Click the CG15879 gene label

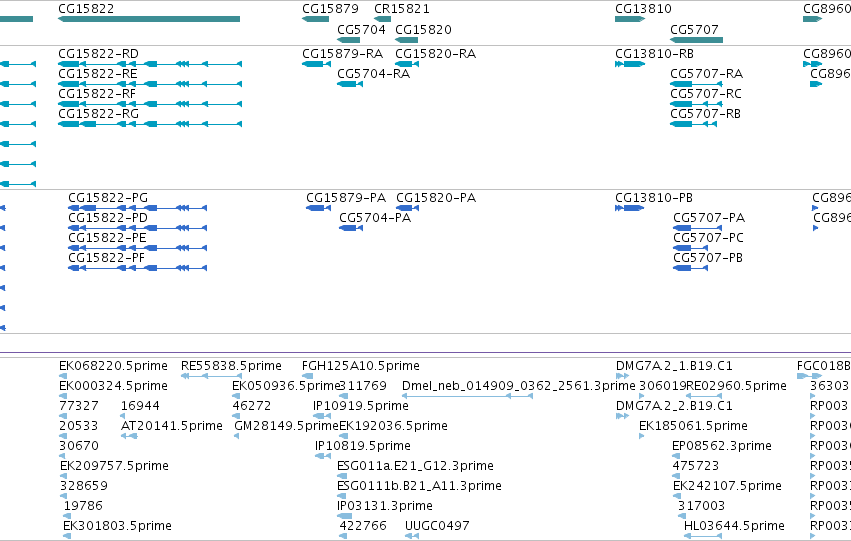pyautogui.click(x=330, y=9)
